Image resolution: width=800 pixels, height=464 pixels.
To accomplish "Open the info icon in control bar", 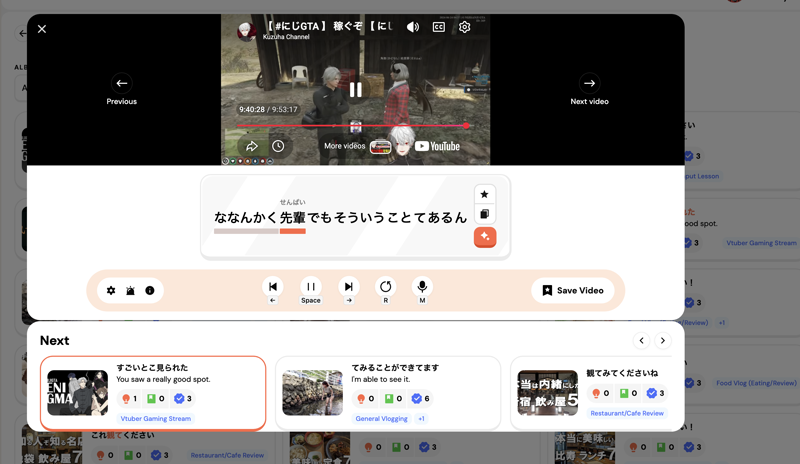I will click(149, 290).
